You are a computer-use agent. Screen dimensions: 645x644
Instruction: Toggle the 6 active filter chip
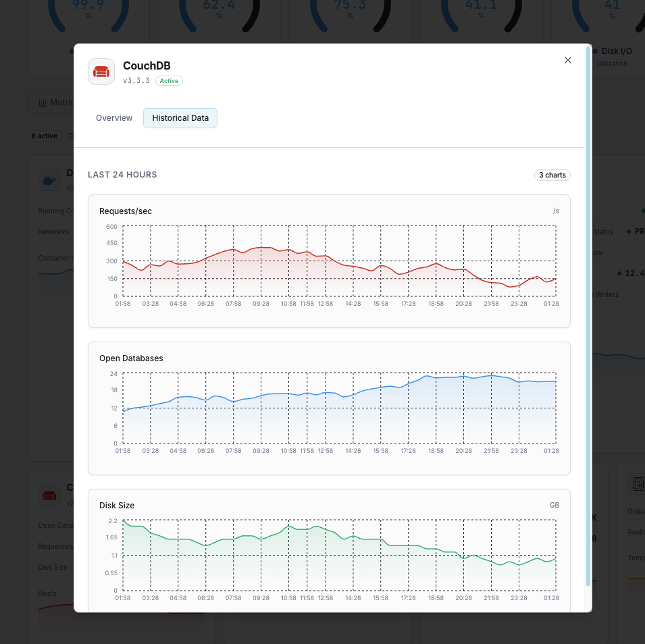(x=44, y=136)
